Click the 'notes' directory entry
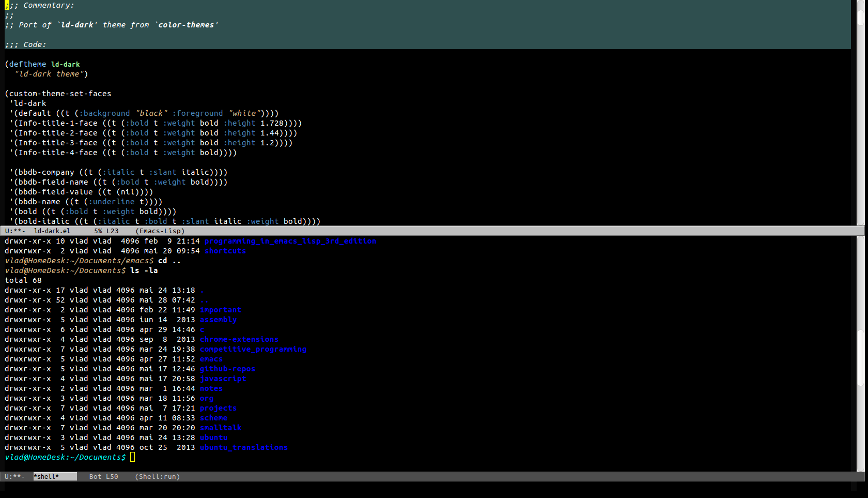Screen dimensions: 868x498 (211, 388)
